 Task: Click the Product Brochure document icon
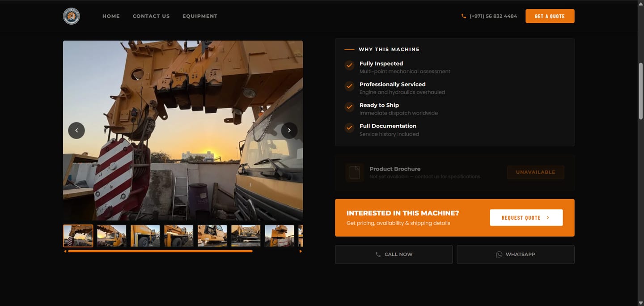pos(354,172)
